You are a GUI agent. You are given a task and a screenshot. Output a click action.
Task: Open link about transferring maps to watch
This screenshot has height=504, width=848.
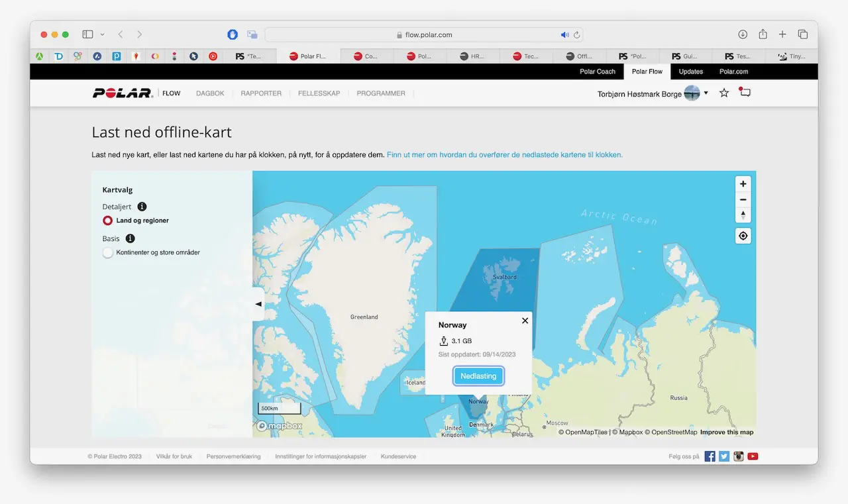505,155
